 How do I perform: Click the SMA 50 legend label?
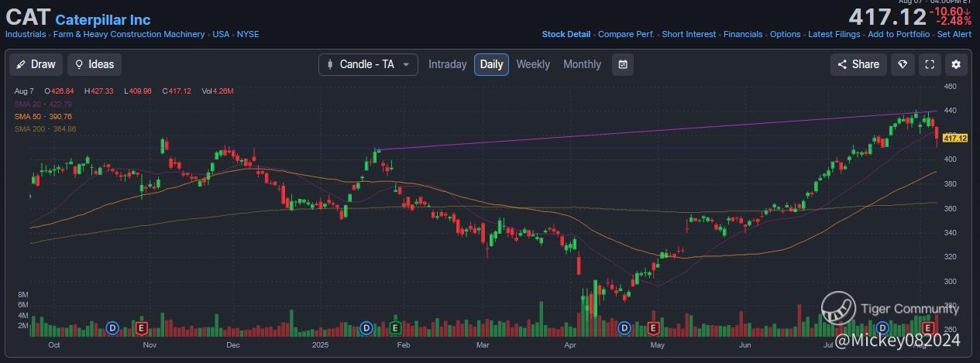[28, 116]
